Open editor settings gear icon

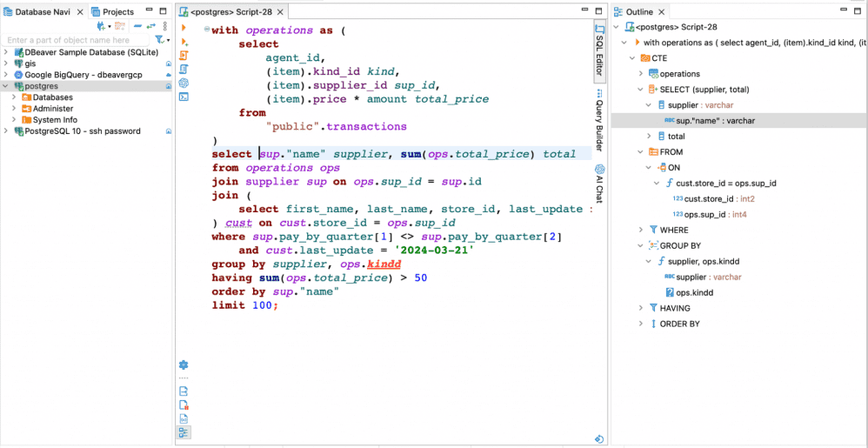184,365
